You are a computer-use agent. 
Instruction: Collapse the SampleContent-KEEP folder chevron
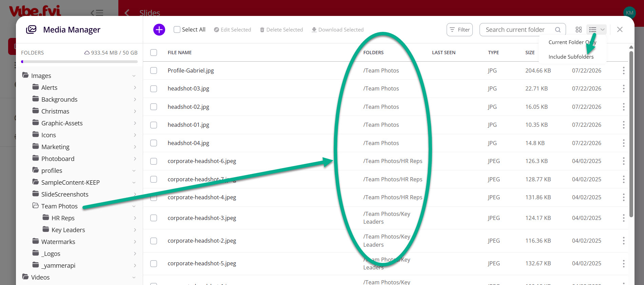pos(134,183)
